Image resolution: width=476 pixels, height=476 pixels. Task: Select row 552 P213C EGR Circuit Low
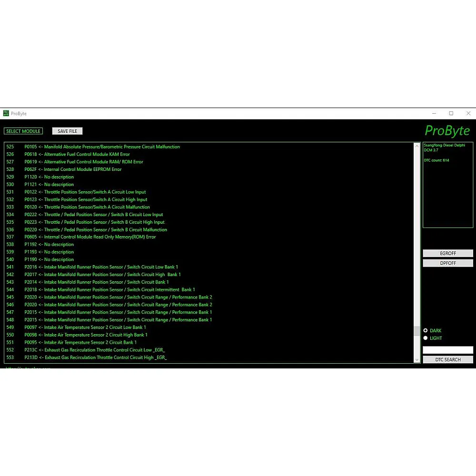95,350
